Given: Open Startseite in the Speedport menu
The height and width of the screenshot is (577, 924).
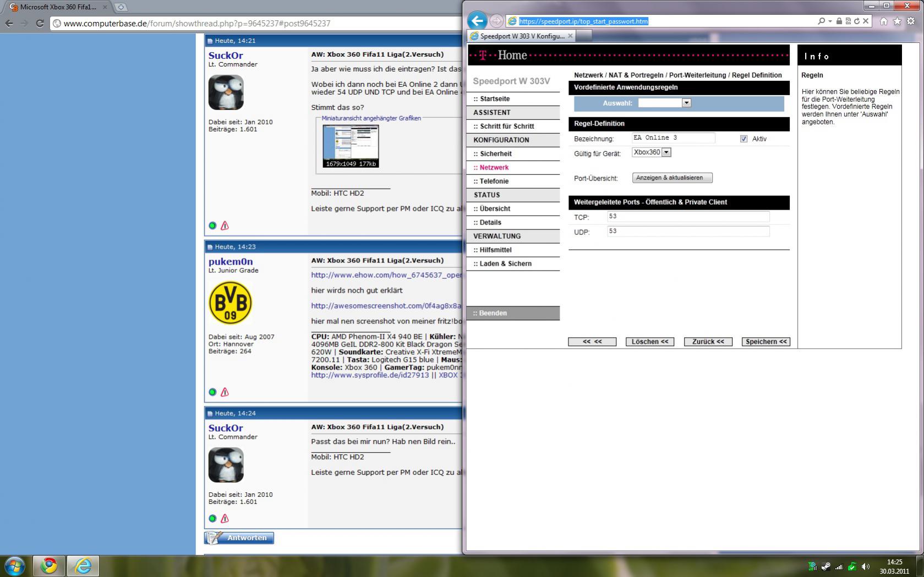Looking at the screenshot, I should [495, 99].
